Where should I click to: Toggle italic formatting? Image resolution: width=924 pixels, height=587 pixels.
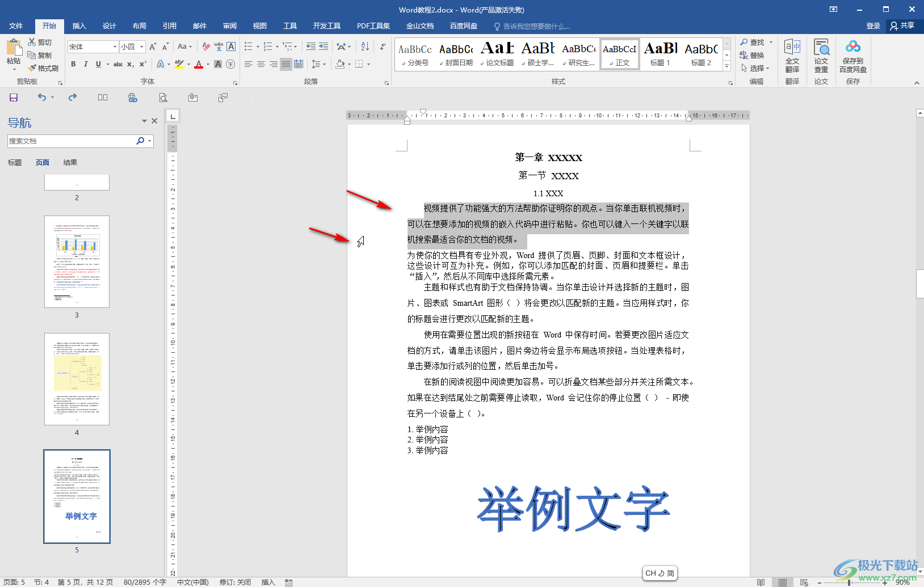pyautogui.click(x=86, y=64)
